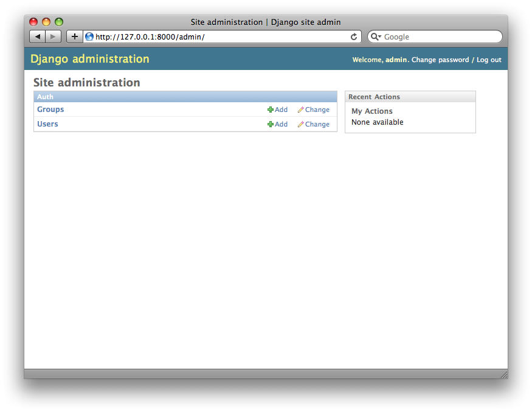The image size is (532, 412).
Task: Click the window resize grip corner
Action: click(x=504, y=375)
